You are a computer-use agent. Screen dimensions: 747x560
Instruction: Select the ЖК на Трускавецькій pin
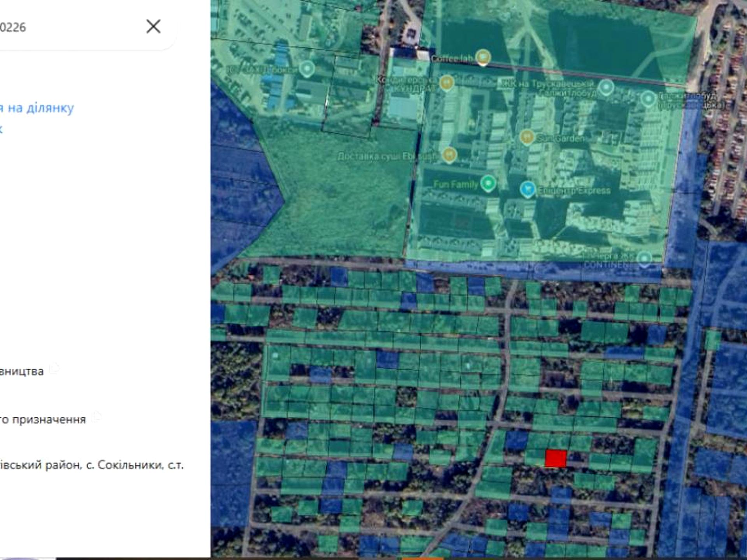click(606, 87)
